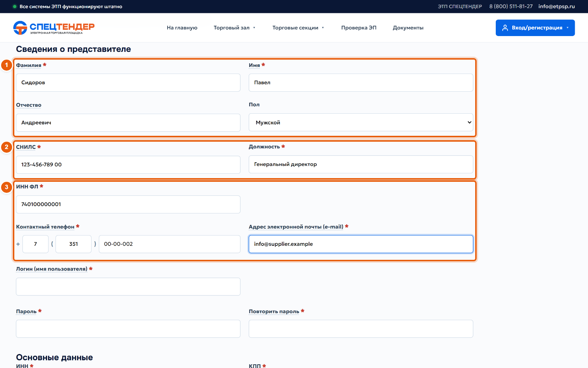Click the Все системы ЭТП функционируют штатно text

[x=71, y=7]
